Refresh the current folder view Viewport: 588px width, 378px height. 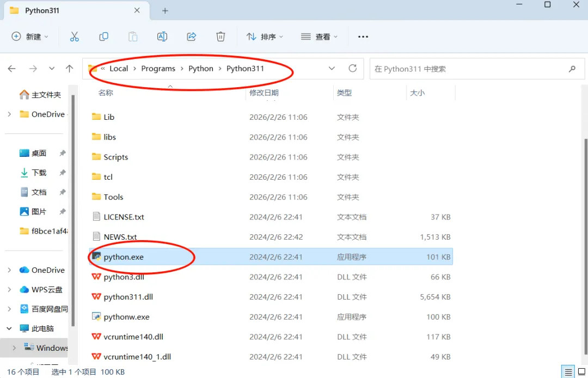point(352,68)
